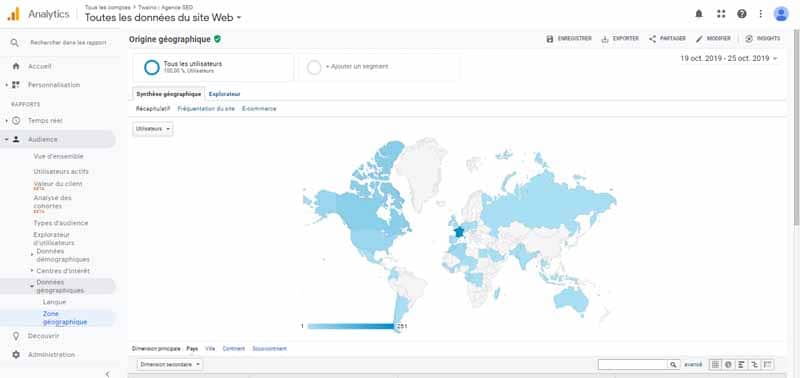This screenshot has height=378, width=800.
Task: Open the help question mark icon
Action: point(742,14)
